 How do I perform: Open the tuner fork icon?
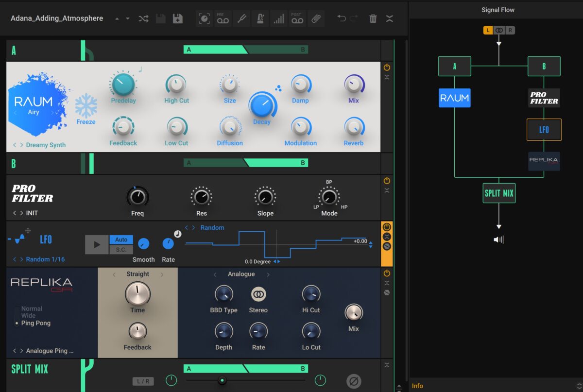point(241,19)
